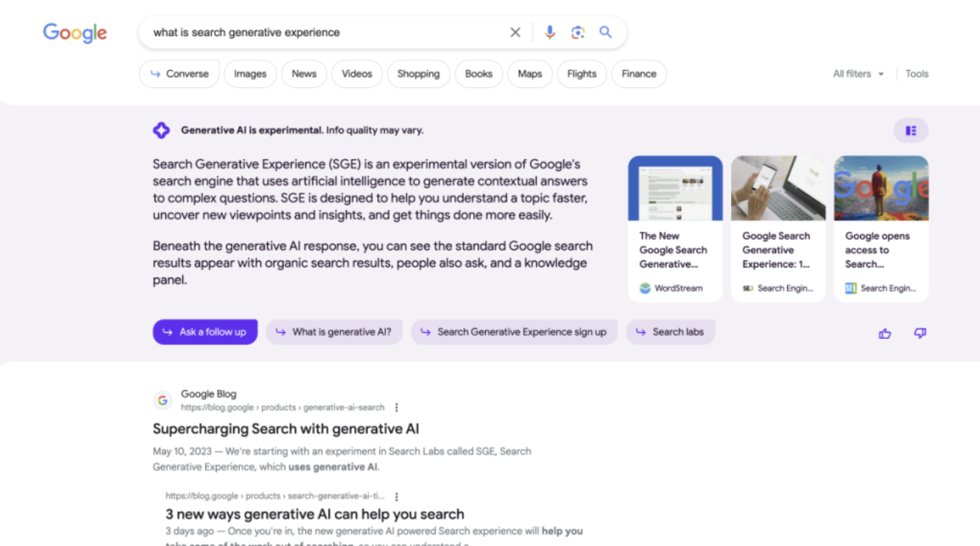Toggle the AI response layout view button
The image size is (980, 546).
[x=910, y=130]
